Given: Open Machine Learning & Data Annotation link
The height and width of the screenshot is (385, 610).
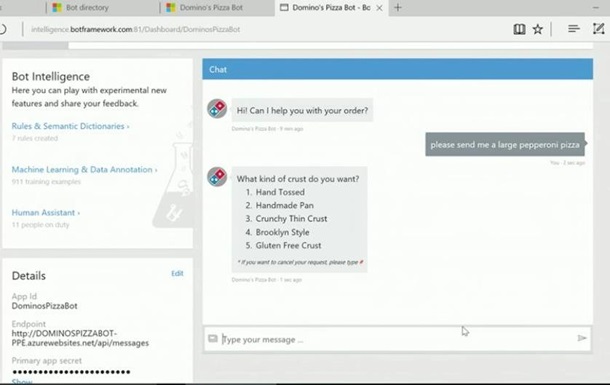Looking at the screenshot, I should pyautogui.click(x=84, y=170).
